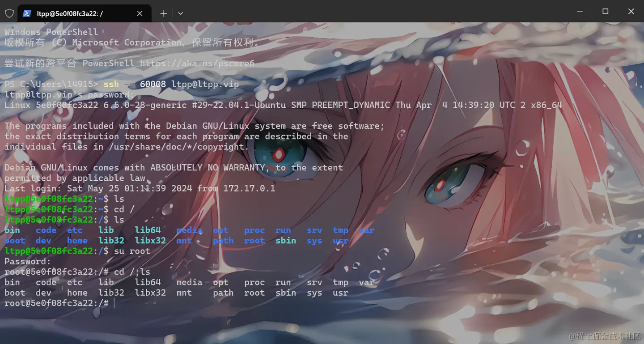Viewport: 644px width, 344px height.
Task: Click the "ltpp@ltpp.vip's password:" line
Action: (x=69, y=95)
